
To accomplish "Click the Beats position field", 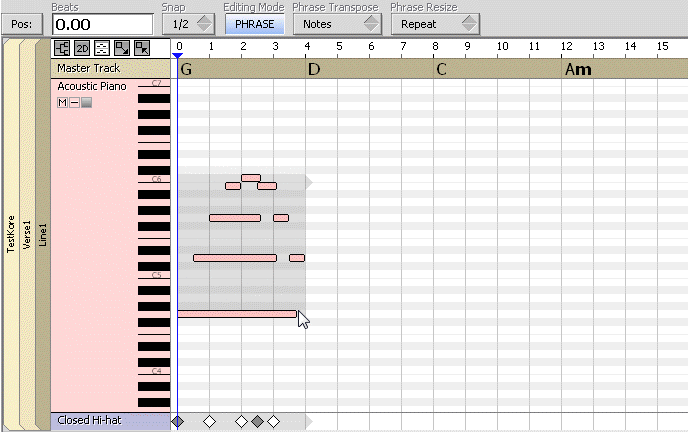I will coord(103,24).
